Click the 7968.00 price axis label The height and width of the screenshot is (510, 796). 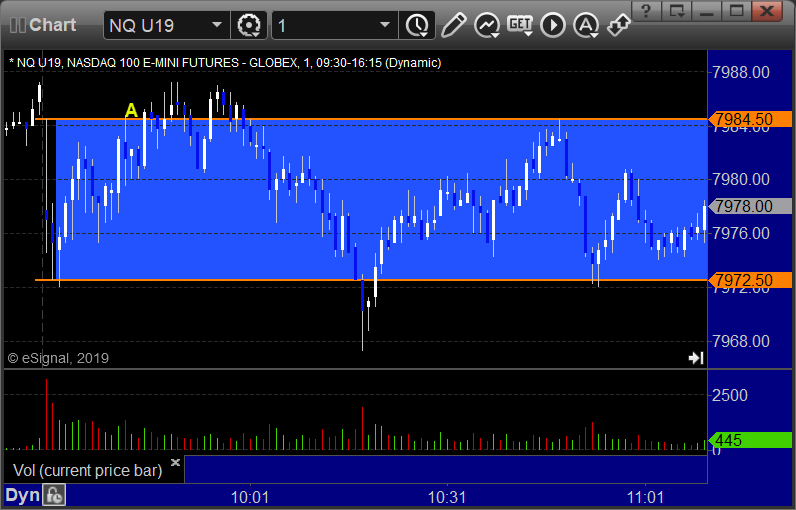point(741,341)
